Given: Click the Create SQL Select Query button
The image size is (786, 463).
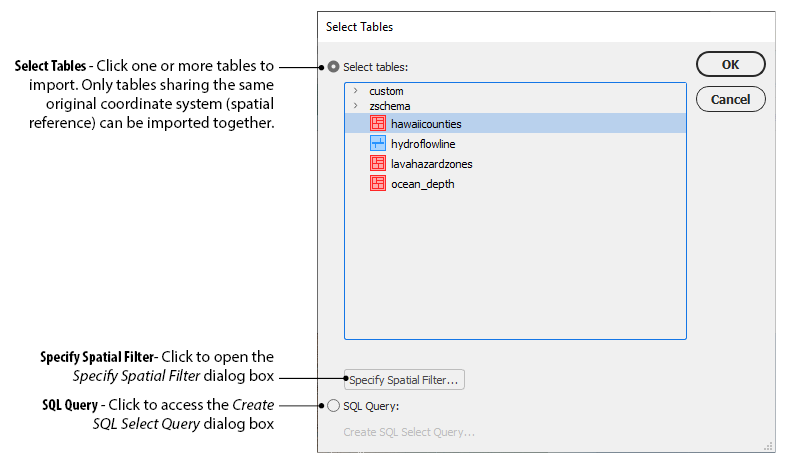Looking at the screenshot, I should [x=409, y=432].
